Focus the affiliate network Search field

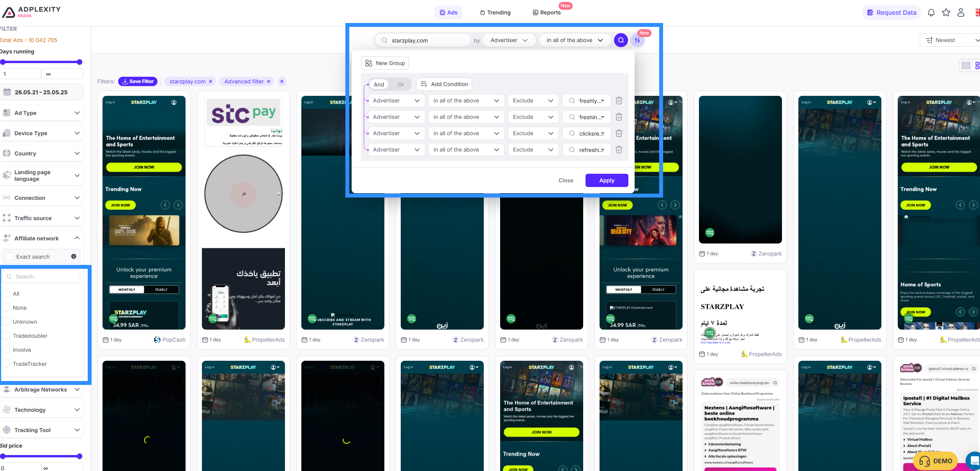pyautogui.click(x=41, y=277)
